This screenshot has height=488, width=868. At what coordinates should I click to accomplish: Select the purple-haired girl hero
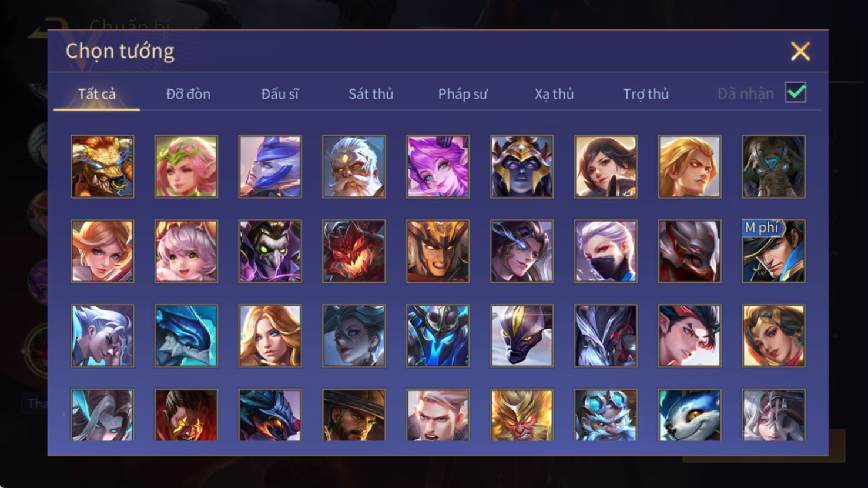click(438, 166)
